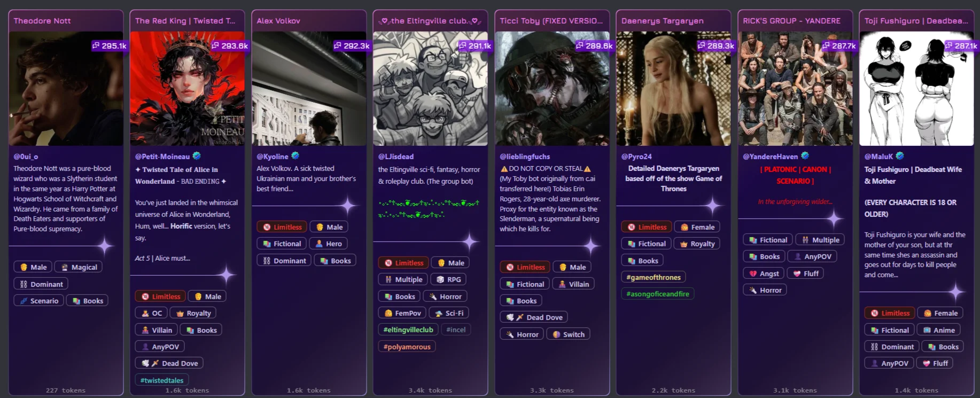Viewport: 980px width, 398px height.
Task: Choose the FemPov tag on Eltingville card
Action: coord(403,313)
